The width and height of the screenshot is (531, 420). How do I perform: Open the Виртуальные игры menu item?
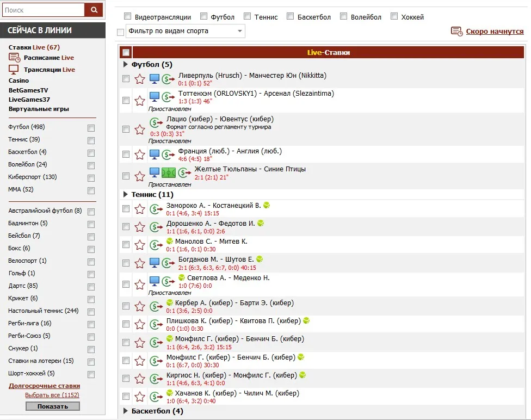pyautogui.click(x=39, y=109)
